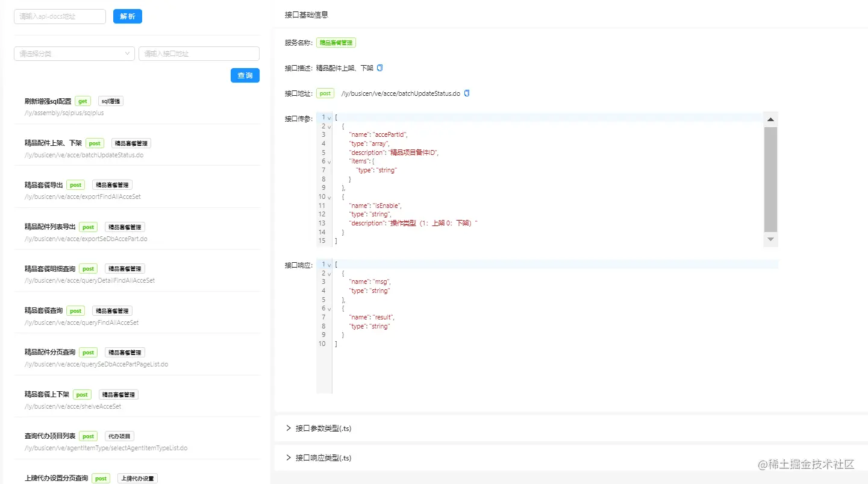The height and width of the screenshot is (484, 868).
Task: Click the 接口传参 editor scrollbar thumb
Action: click(770, 179)
